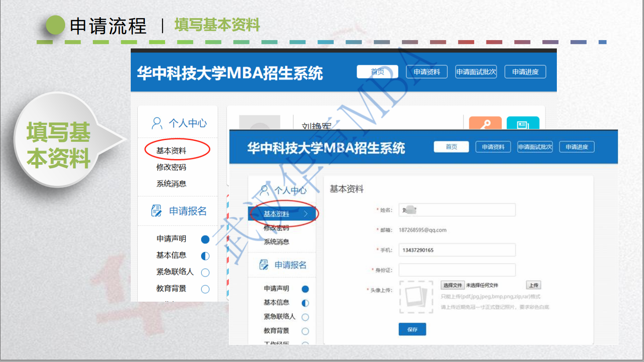This screenshot has width=644, height=362.
Task: Click the 选择文件 choose file button
Action: tap(453, 285)
